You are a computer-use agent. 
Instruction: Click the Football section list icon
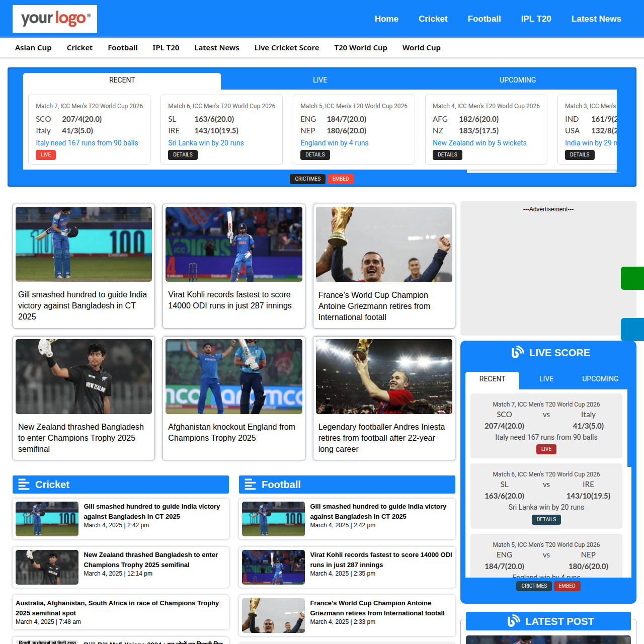pos(250,485)
